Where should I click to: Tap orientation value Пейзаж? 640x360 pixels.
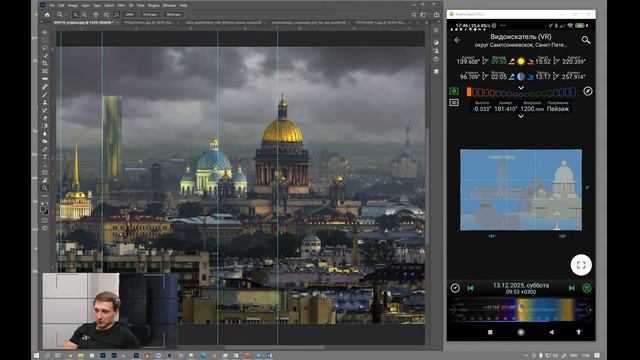coord(558,109)
